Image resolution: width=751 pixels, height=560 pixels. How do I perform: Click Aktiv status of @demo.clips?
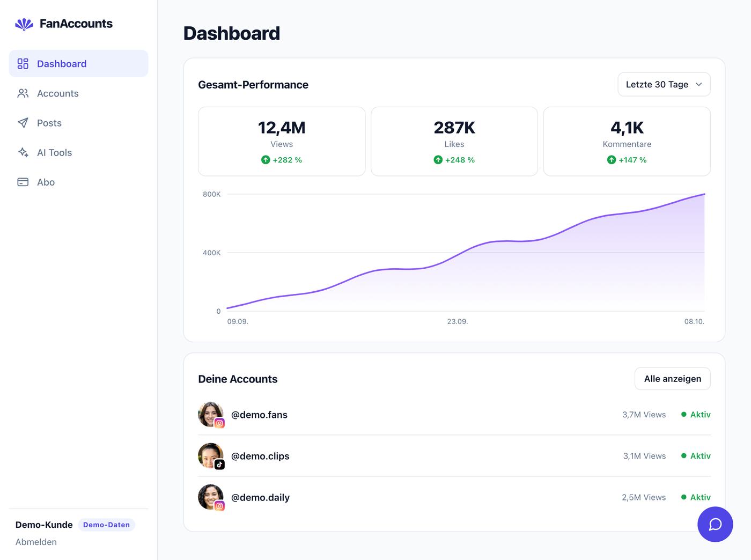pos(696,456)
